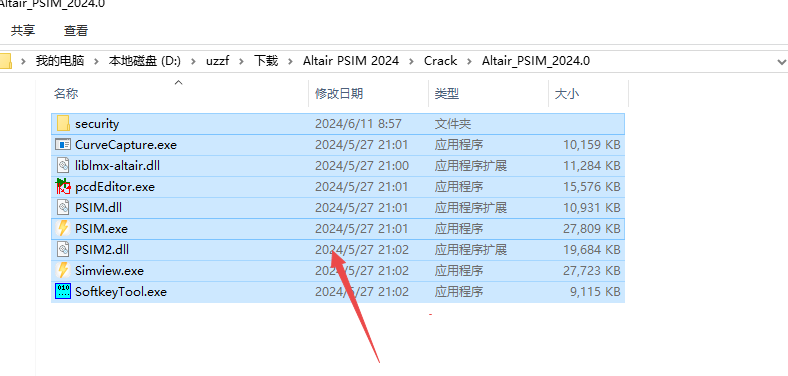Select Altair_PSIM_2024.0 breadcrumb segment

pos(536,61)
